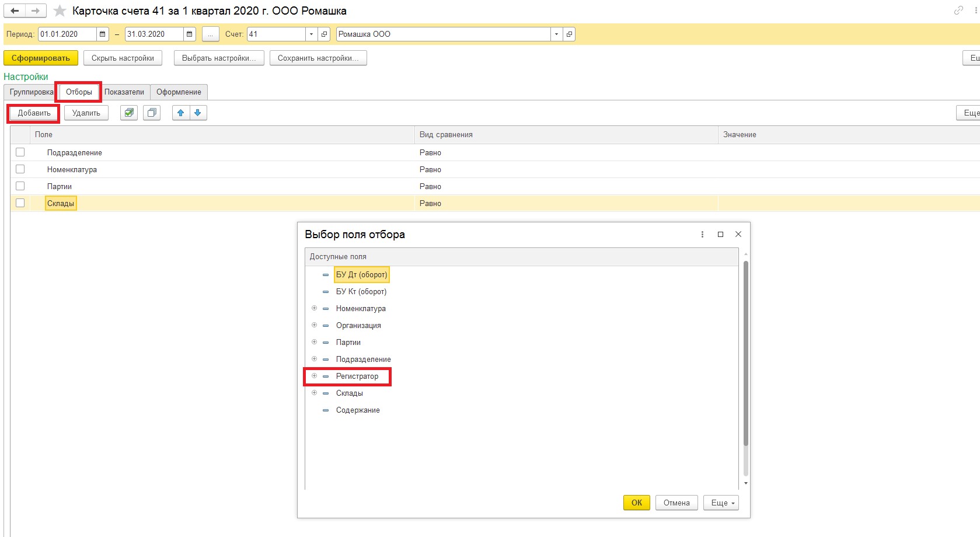Open calendar for period end date
This screenshot has width=980, height=537.
click(x=189, y=34)
